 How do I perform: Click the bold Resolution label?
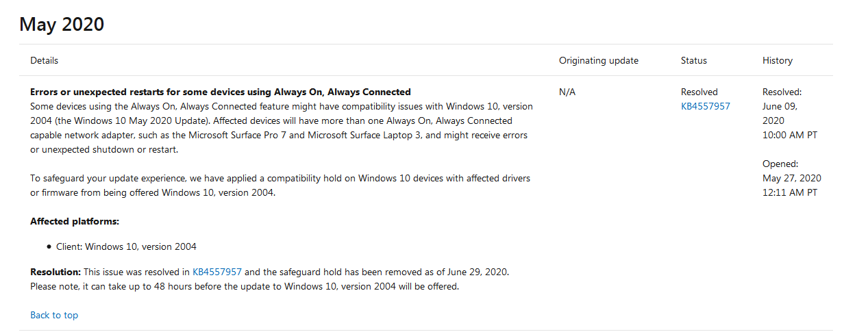coord(55,272)
